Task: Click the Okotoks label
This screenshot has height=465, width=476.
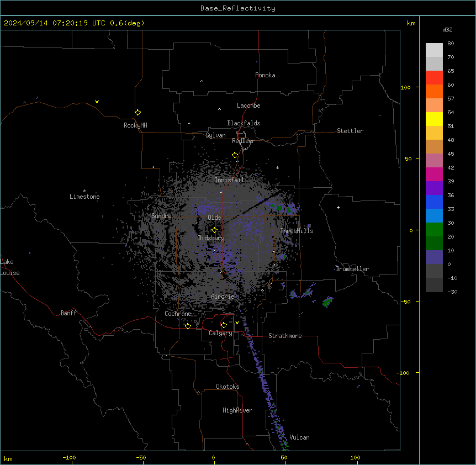Action: (228, 387)
